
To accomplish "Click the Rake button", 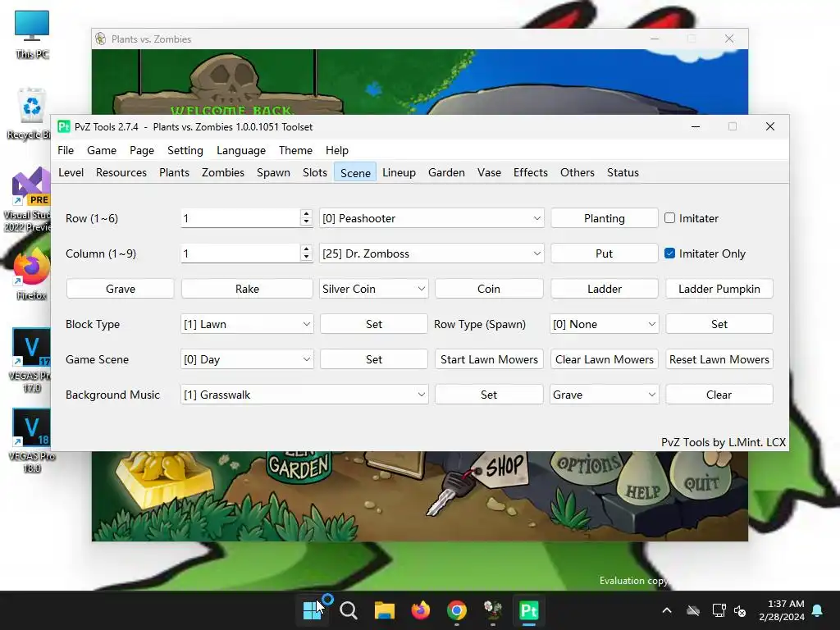I will [x=247, y=289].
